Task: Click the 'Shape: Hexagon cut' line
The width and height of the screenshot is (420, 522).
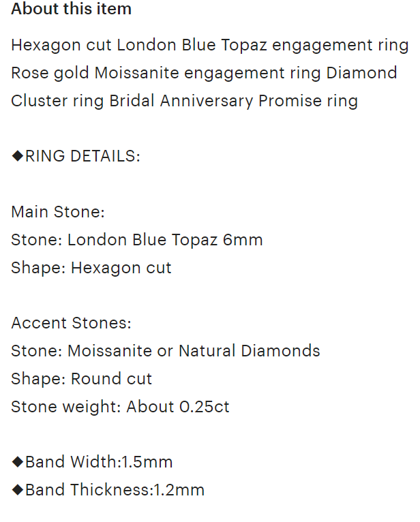Action: click(91, 268)
